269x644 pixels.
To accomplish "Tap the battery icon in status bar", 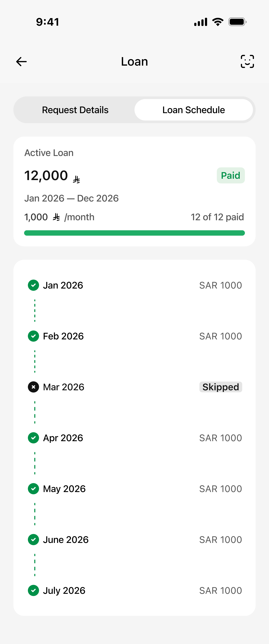I will [x=238, y=22].
